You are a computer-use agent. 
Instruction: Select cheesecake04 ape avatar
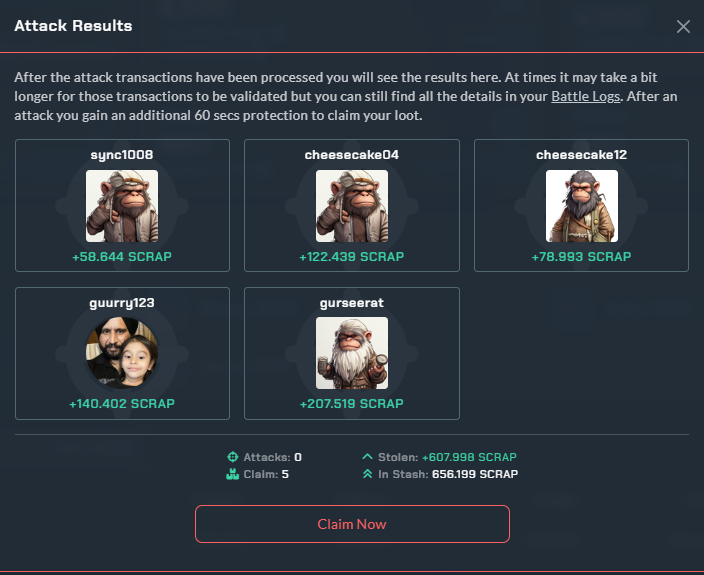[352, 206]
